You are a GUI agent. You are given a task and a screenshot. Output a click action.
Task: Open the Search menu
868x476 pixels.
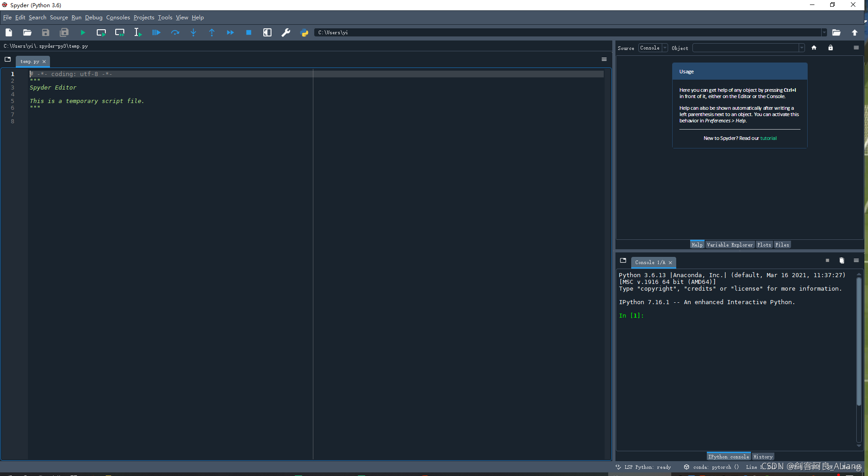coord(37,18)
